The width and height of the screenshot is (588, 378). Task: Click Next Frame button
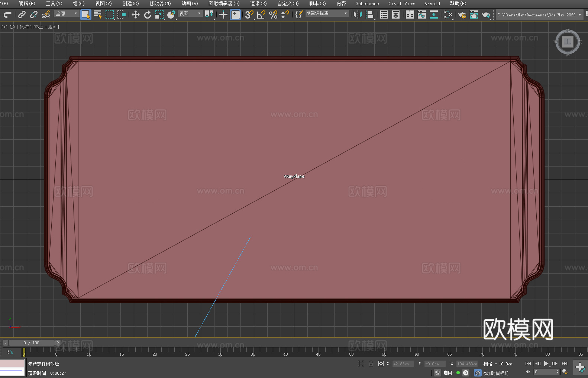click(555, 364)
